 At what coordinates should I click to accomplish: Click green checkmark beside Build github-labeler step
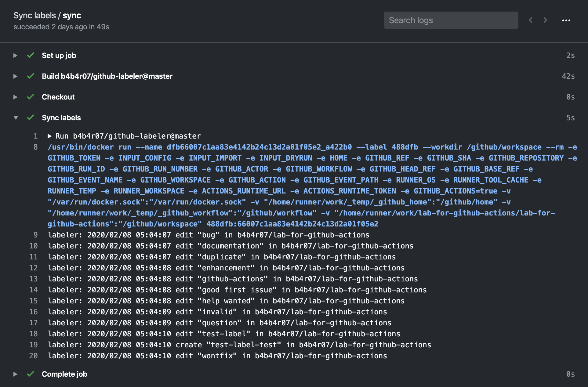(x=31, y=76)
